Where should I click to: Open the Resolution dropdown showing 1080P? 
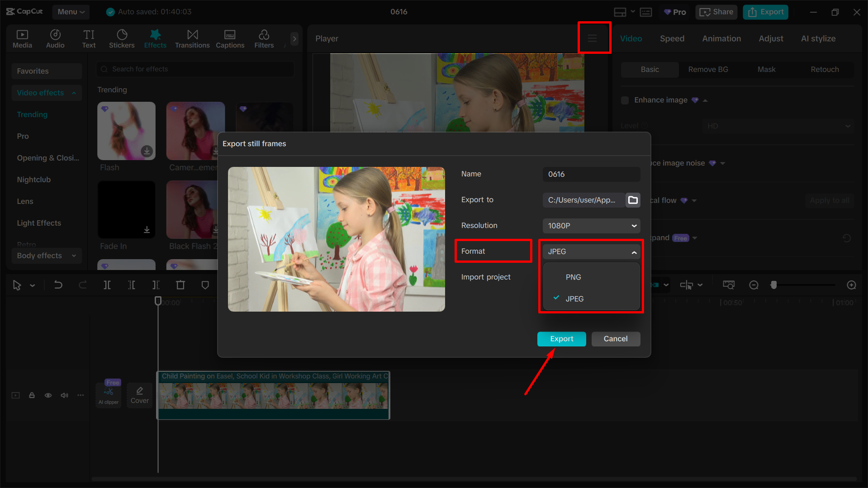[591, 225]
